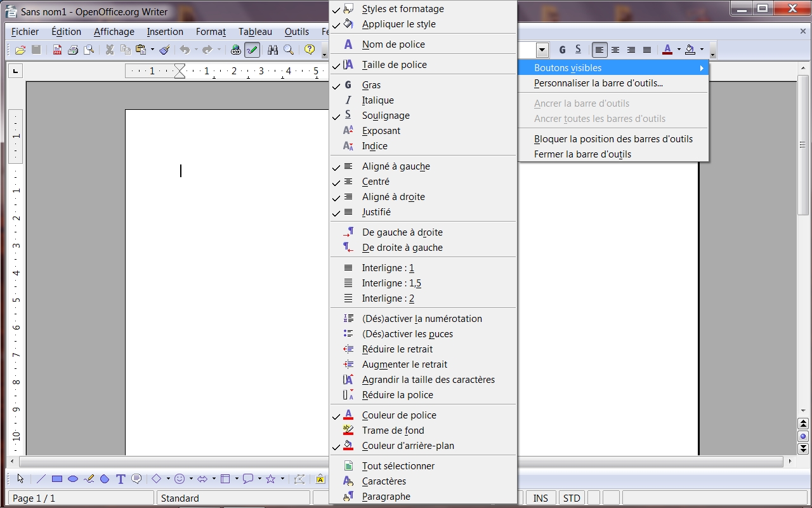Click the 'Page 1 / 1' status bar field
Screen dimensions: 812x508
click(x=81, y=498)
